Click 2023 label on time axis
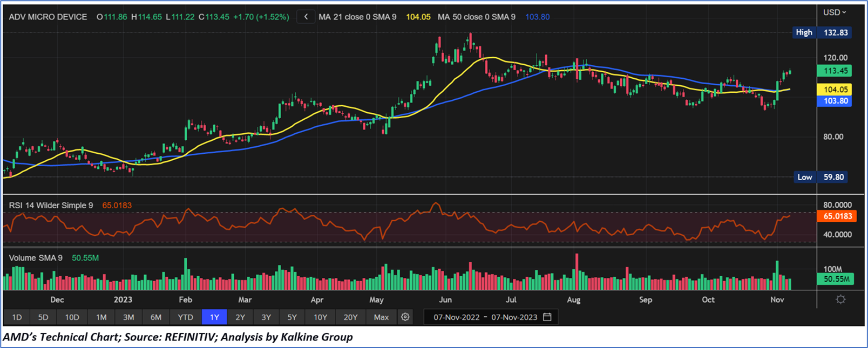Screen dimensions: 868x348 coord(123,299)
